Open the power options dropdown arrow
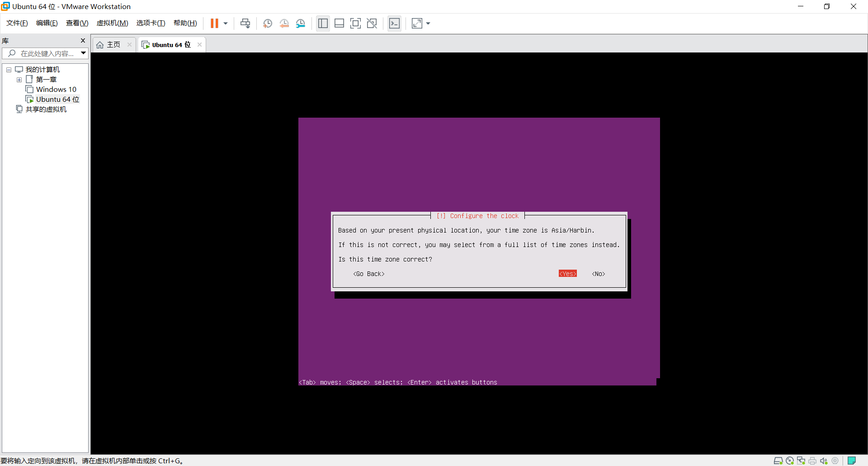Screen dimensions: 868x466 (226, 24)
